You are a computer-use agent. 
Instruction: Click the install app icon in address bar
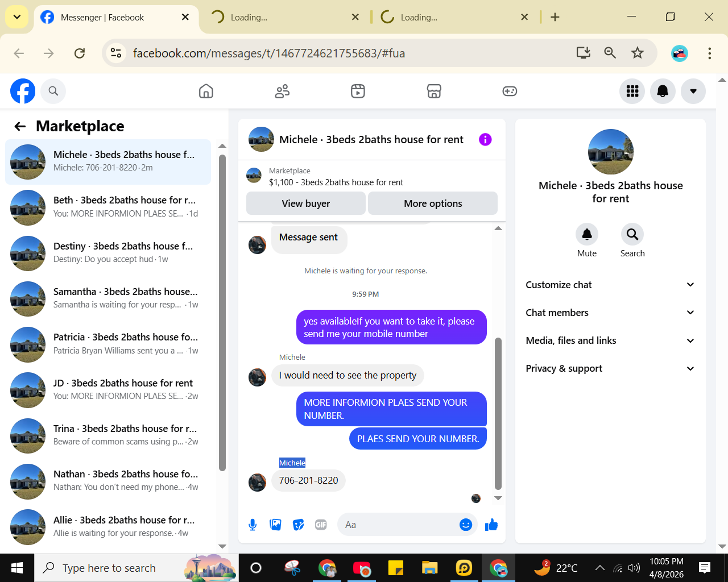[584, 53]
